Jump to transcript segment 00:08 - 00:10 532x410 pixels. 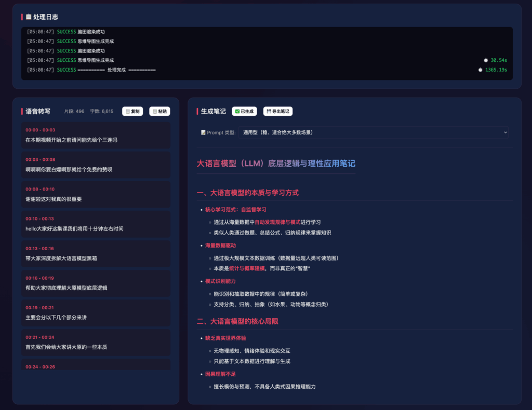click(96, 194)
